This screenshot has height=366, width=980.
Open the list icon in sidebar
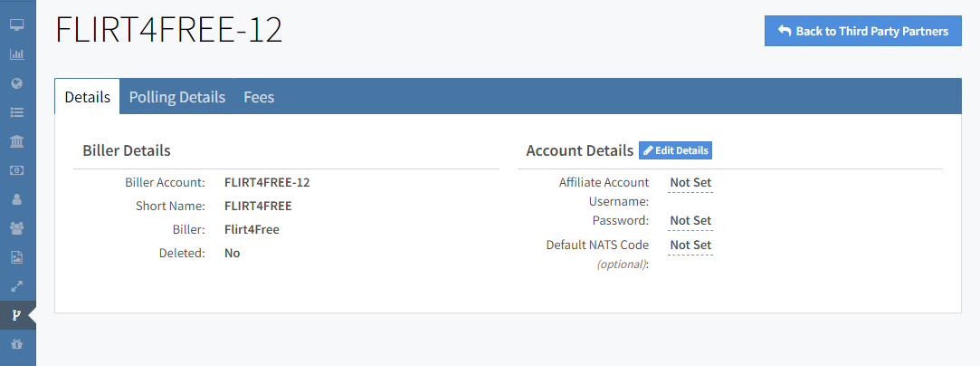pyautogui.click(x=16, y=112)
